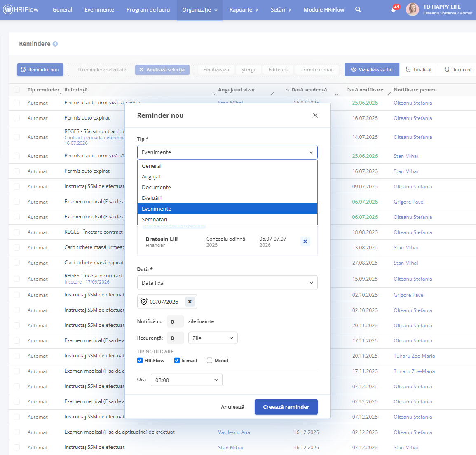Click Vizualizează tot filter button
This screenshot has width=476, height=455.
pos(372,70)
